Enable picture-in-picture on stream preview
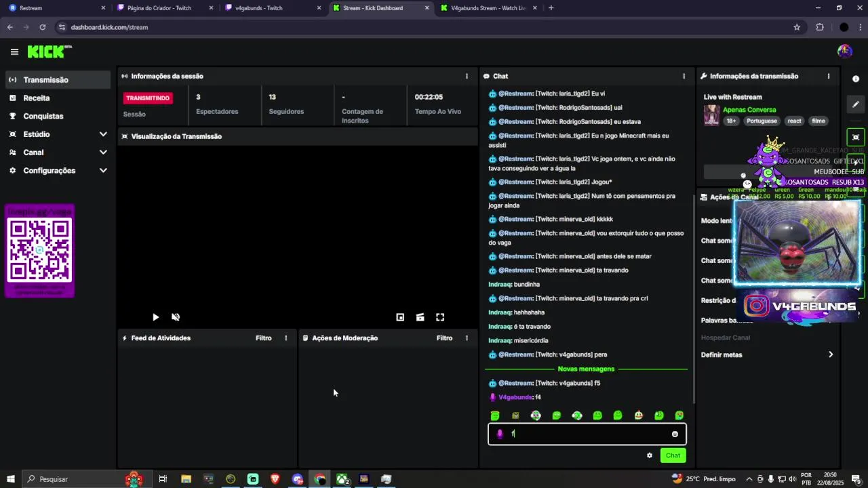Screen dimensions: 868x488 point(400,317)
